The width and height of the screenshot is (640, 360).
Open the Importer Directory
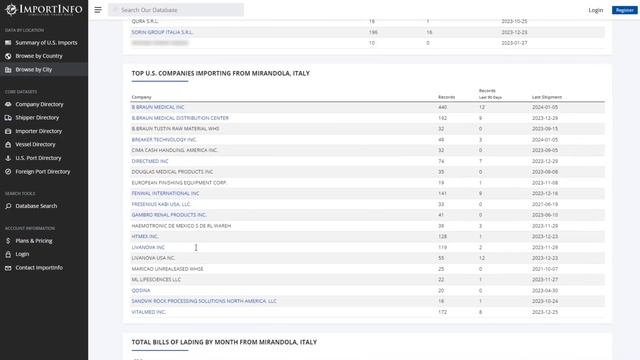[39, 131]
